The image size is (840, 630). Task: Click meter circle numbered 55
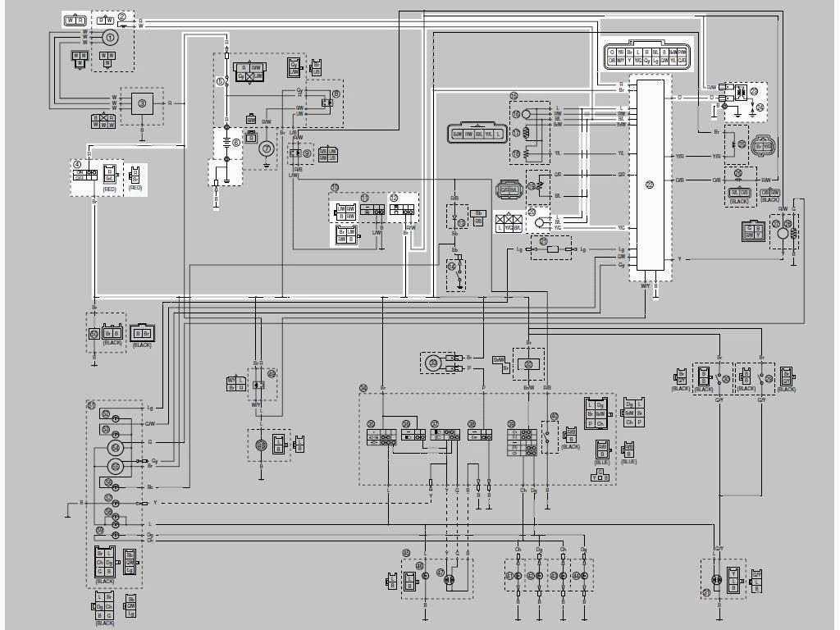(116, 466)
